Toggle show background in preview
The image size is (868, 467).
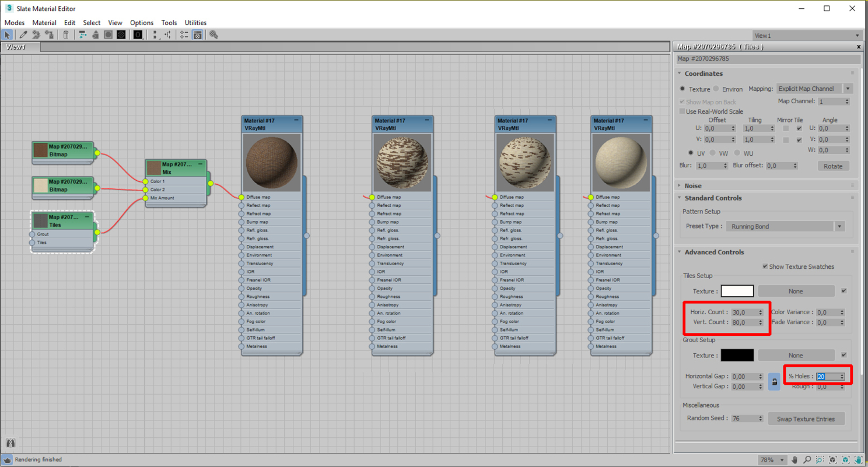click(121, 35)
